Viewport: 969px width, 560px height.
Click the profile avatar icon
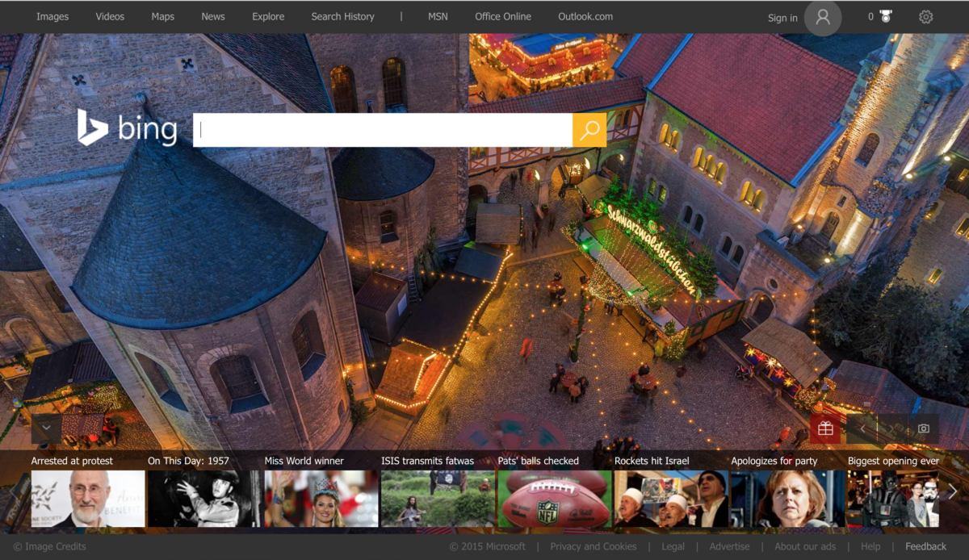[823, 17]
